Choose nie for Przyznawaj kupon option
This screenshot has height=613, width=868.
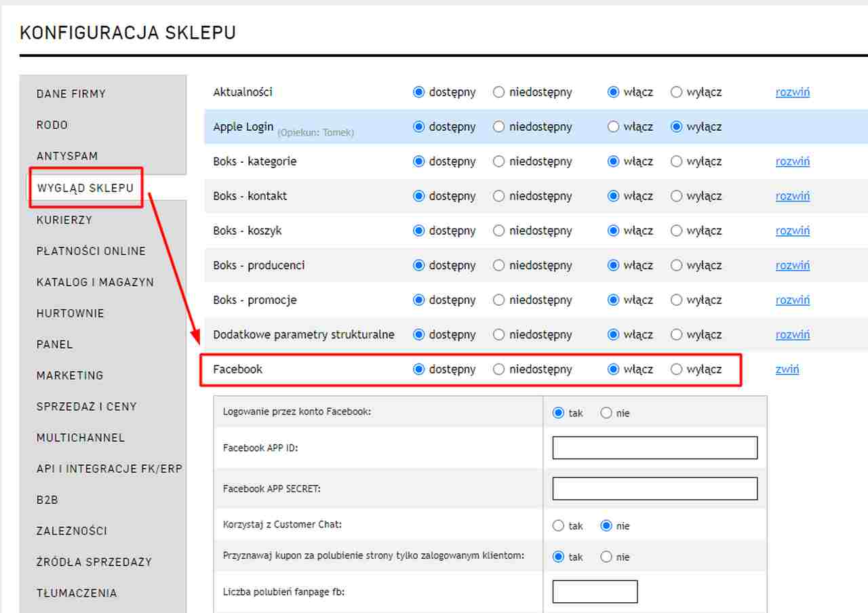click(x=606, y=557)
